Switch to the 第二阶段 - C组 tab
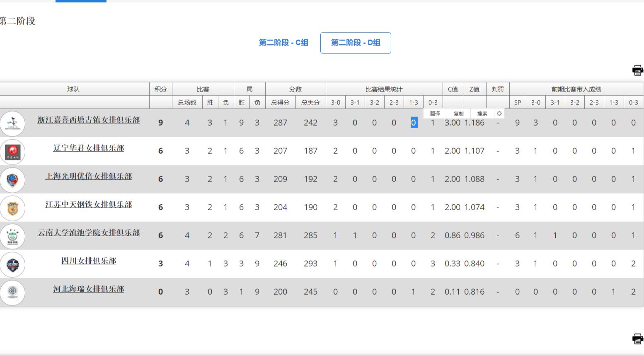 point(283,43)
